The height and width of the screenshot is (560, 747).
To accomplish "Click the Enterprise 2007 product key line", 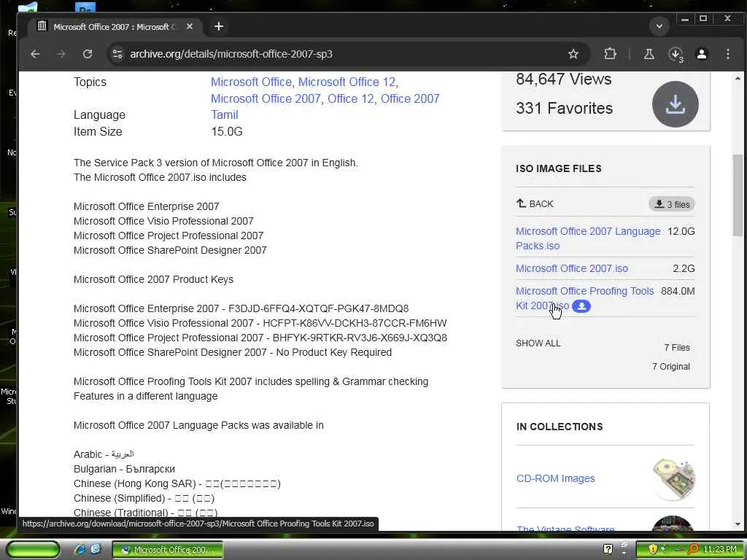I will point(241,308).
